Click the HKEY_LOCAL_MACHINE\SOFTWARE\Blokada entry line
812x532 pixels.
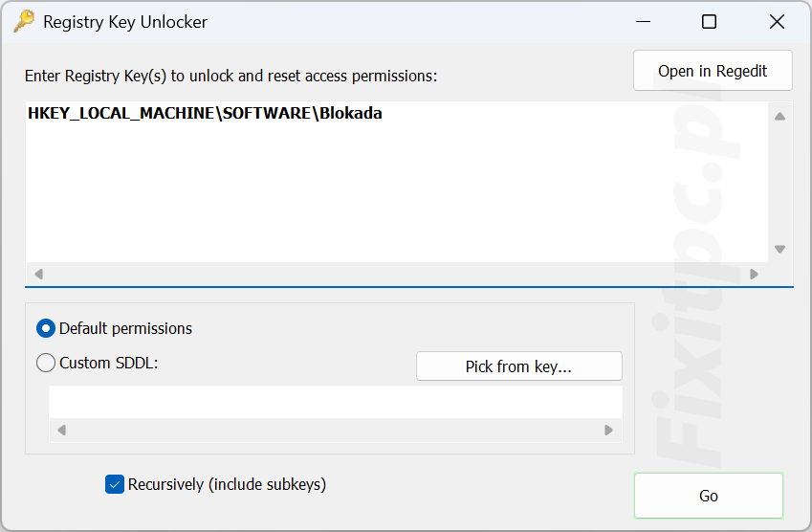coord(205,113)
